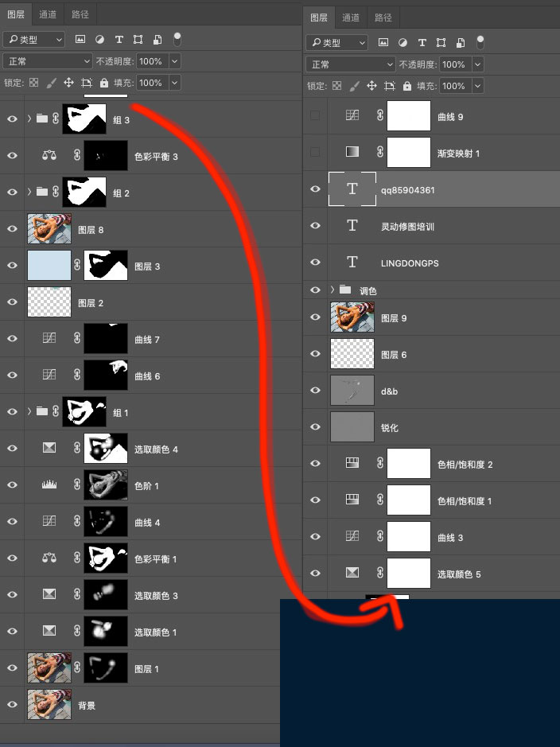This screenshot has height=747, width=560.
Task: Lock image pixels brush icon in right panel
Action: 354,86
